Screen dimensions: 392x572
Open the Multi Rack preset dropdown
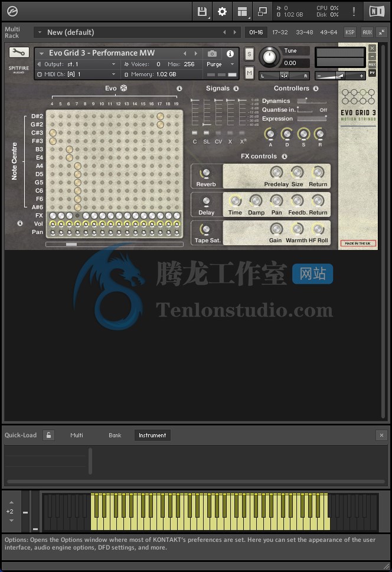(x=40, y=32)
